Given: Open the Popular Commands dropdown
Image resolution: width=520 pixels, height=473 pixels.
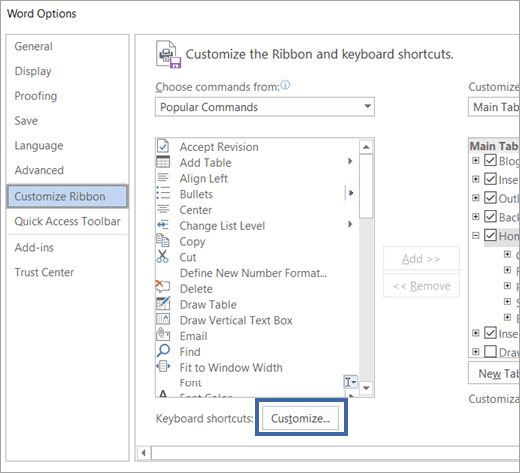Looking at the screenshot, I should click(x=265, y=107).
